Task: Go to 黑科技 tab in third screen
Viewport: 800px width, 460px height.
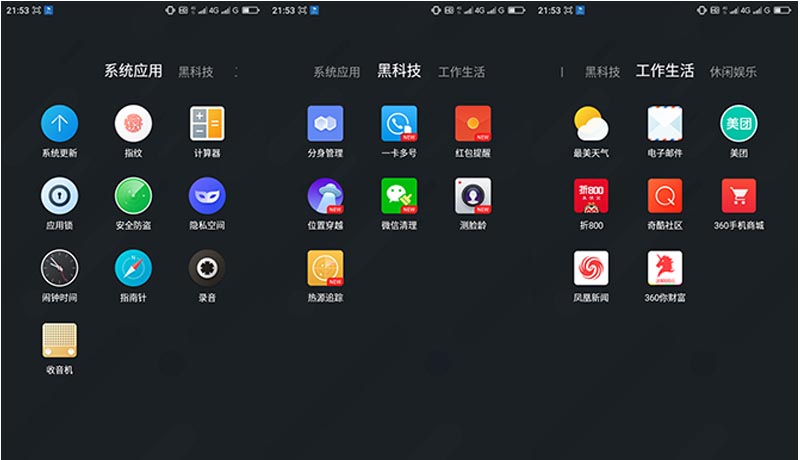Action: (603, 72)
